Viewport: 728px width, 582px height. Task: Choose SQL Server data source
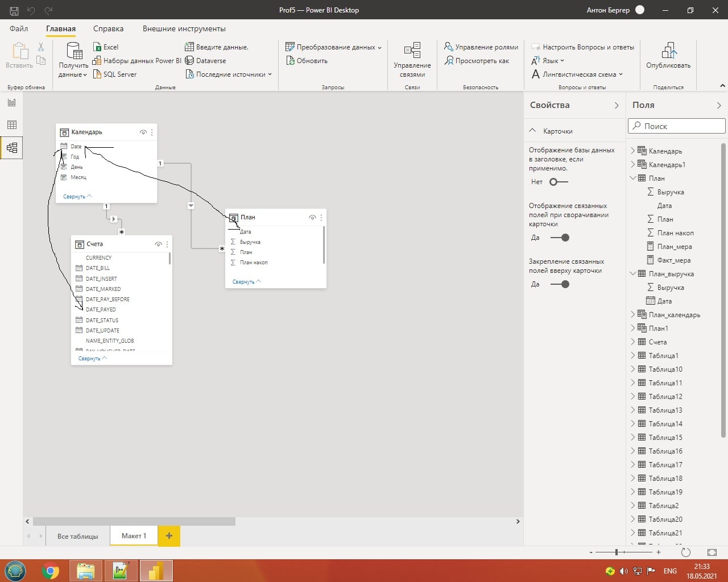115,74
